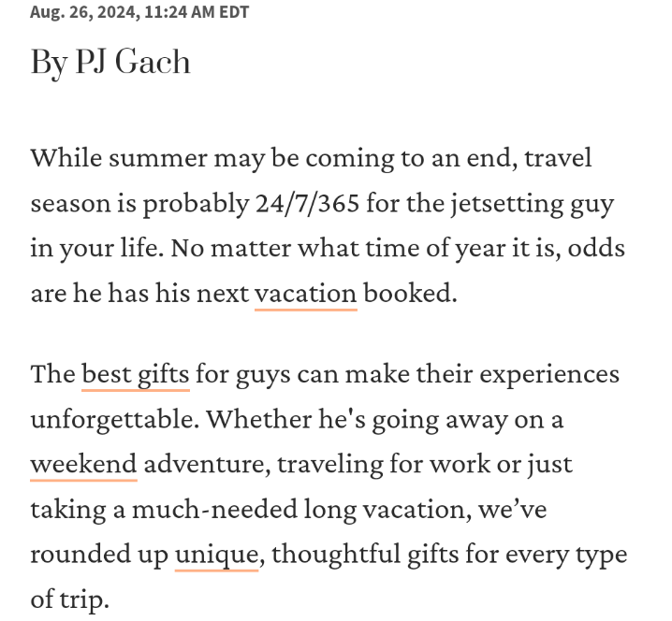
Task: Click the underlined 'weekend' link
Action: pyautogui.click(x=83, y=464)
